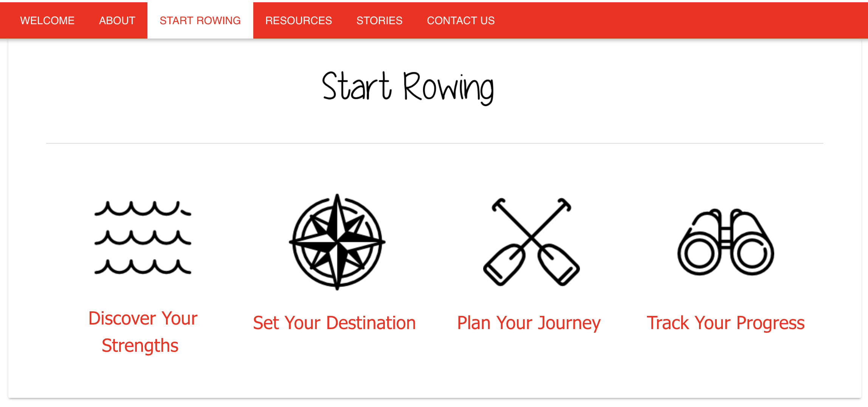This screenshot has width=868, height=407.
Task: Click the word Destination under the compass
Action: [371, 323]
